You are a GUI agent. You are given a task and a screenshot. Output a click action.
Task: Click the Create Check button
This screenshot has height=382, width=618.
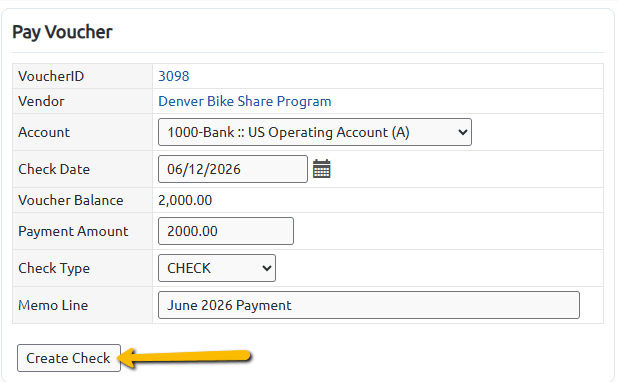coord(69,358)
